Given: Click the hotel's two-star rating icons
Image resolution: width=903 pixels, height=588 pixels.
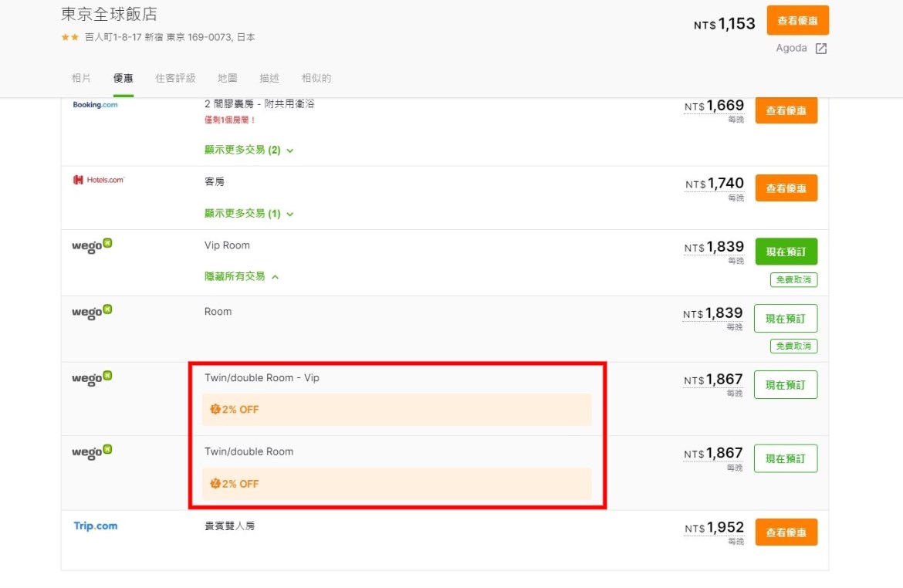Looking at the screenshot, I should 69,37.
